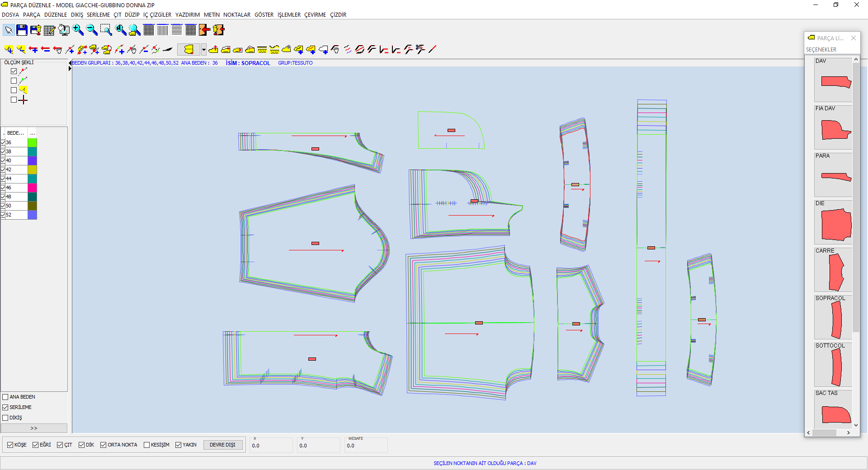Toggle the KESİŞİM snap checkbox
868x470 pixels.
146,445
